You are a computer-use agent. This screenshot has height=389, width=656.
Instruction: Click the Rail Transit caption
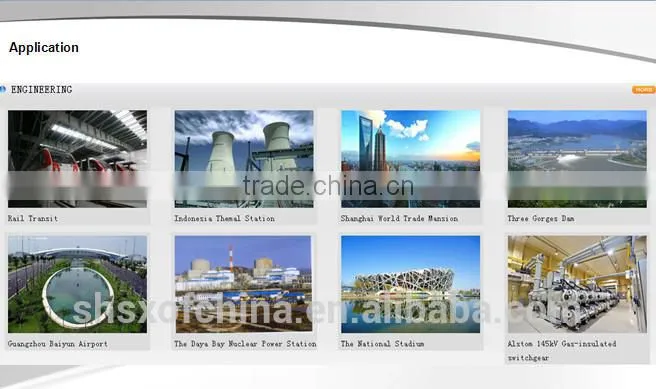pos(33,218)
